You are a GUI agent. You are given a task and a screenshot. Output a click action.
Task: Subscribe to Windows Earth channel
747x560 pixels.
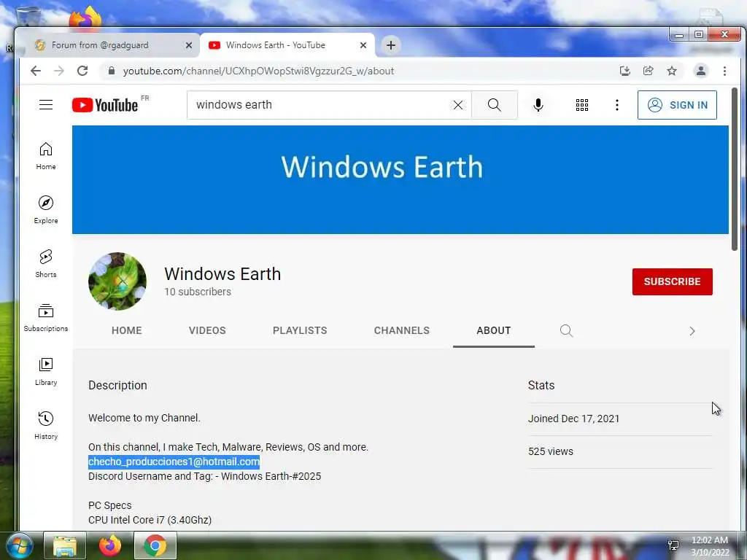point(672,281)
